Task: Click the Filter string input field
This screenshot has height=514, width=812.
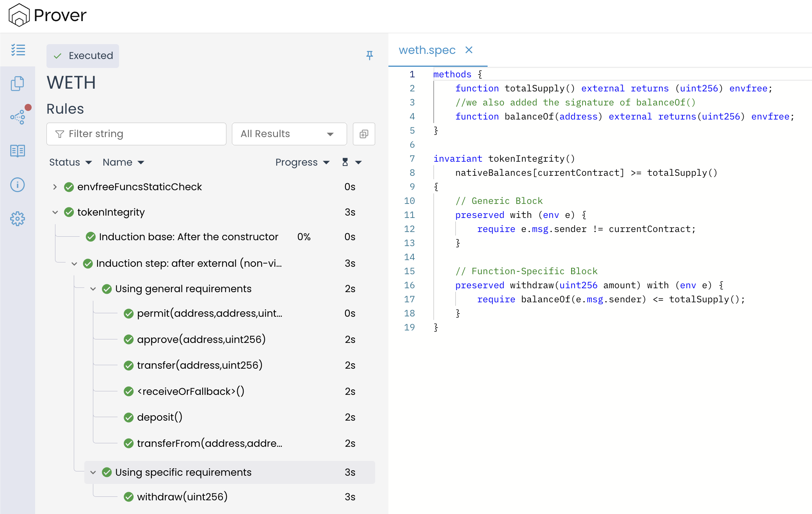Action: [x=136, y=134]
